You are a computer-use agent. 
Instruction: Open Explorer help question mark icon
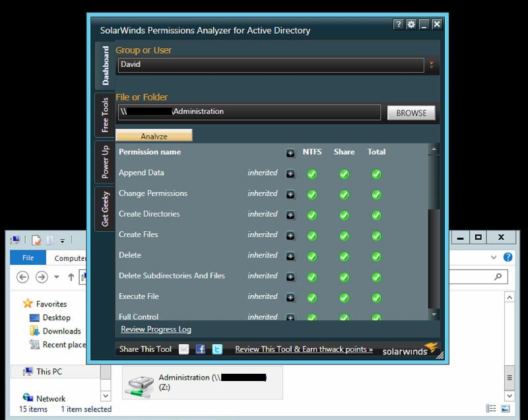[508, 258]
